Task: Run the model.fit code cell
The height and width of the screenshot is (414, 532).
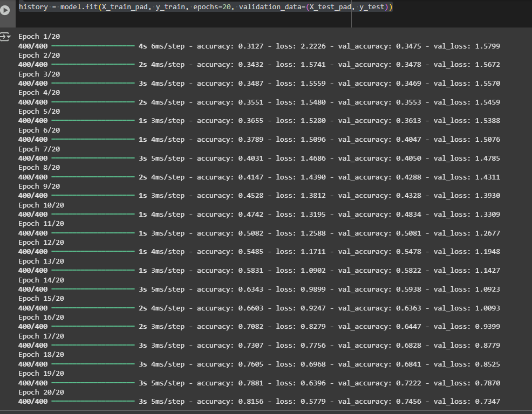Action: [5, 10]
